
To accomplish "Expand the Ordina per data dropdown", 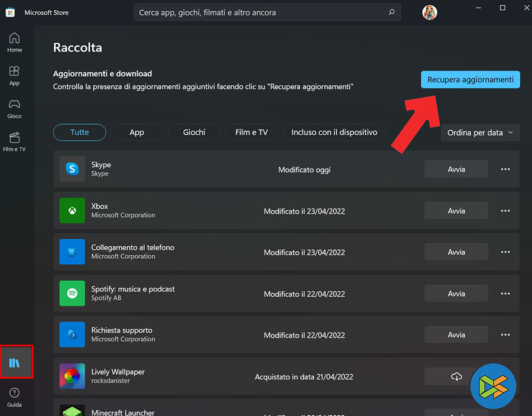I will click(x=480, y=133).
